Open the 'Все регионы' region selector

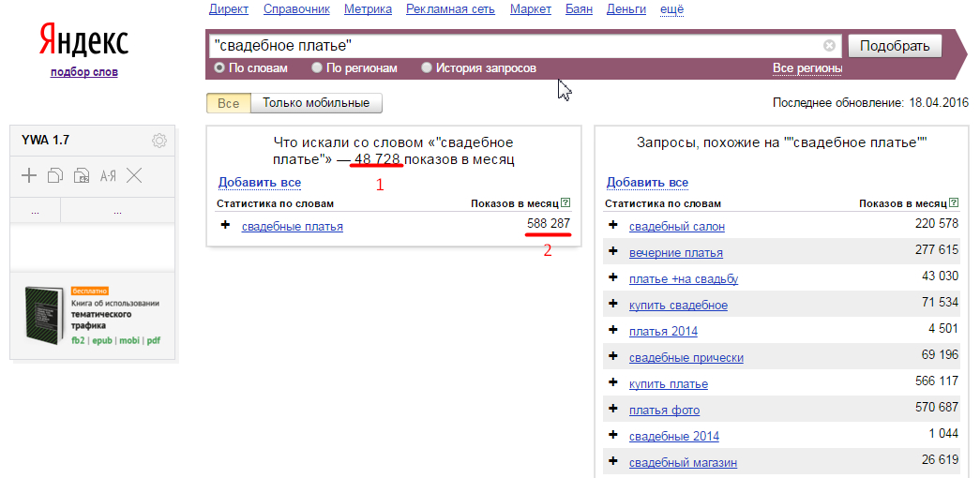(807, 68)
